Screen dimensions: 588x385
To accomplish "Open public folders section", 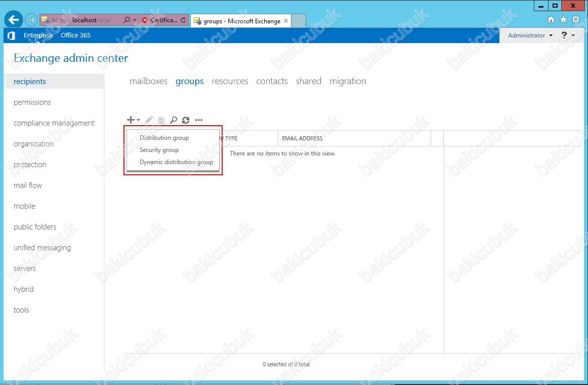I will tap(35, 227).
